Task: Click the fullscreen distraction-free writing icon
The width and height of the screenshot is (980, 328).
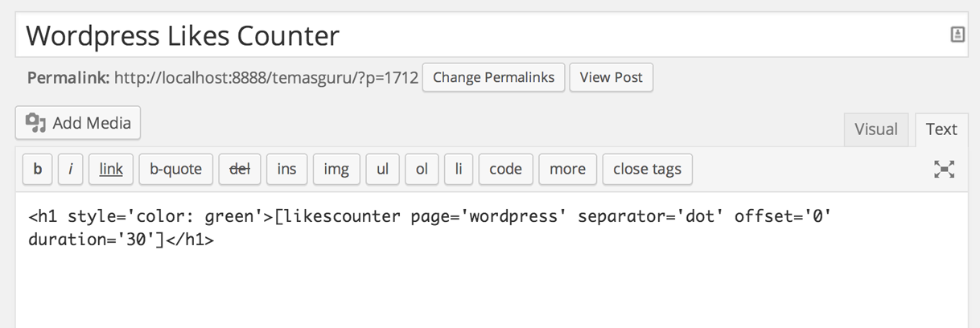Action: (944, 169)
